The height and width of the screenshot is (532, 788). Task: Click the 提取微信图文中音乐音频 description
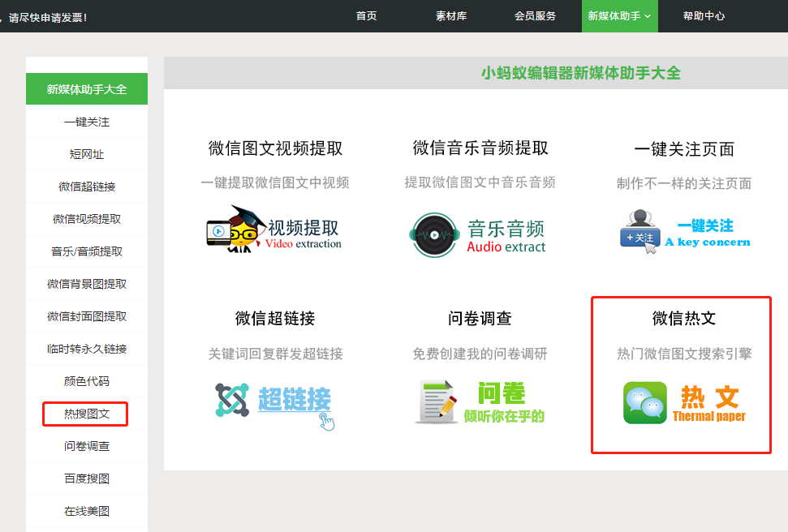(x=480, y=182)
